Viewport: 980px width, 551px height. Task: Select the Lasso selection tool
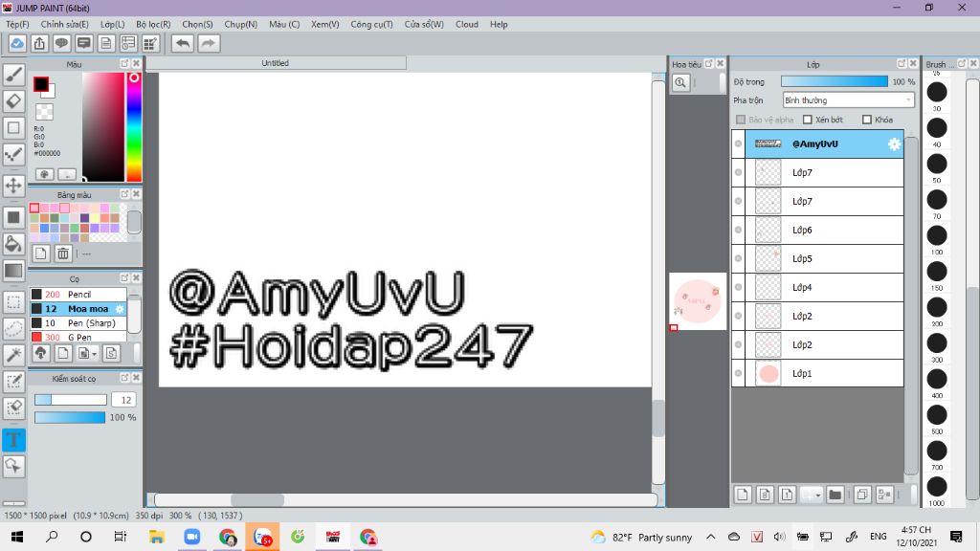pyautogui.click(x=13, y=329)
